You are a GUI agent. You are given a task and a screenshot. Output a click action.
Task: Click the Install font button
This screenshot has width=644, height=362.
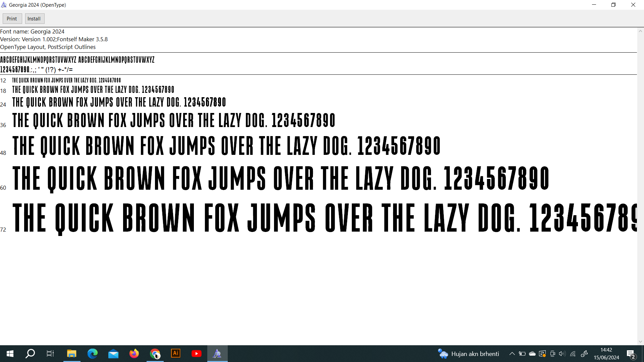pos(34,19)
